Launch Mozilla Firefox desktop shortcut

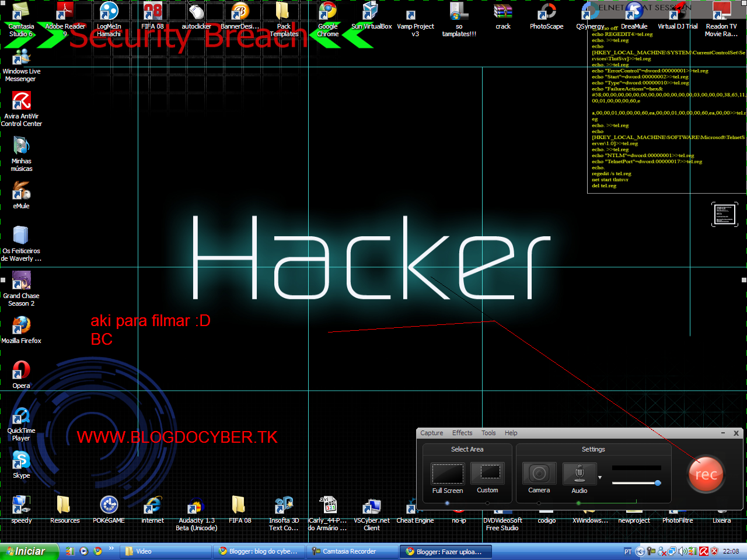pos(21,330)
